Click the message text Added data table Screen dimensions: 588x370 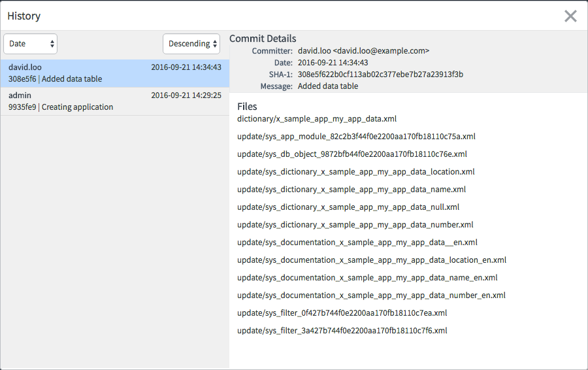328,86
